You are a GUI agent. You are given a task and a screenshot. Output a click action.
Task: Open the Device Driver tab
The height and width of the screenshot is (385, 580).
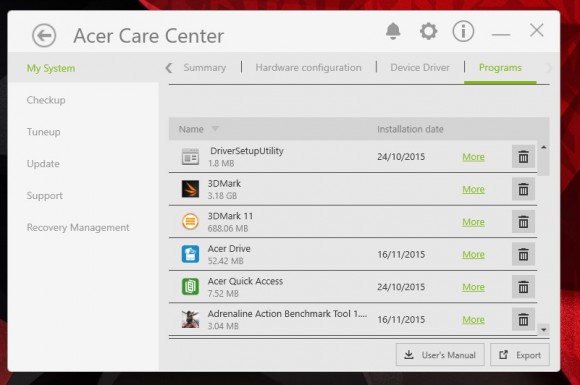(420, 68)
